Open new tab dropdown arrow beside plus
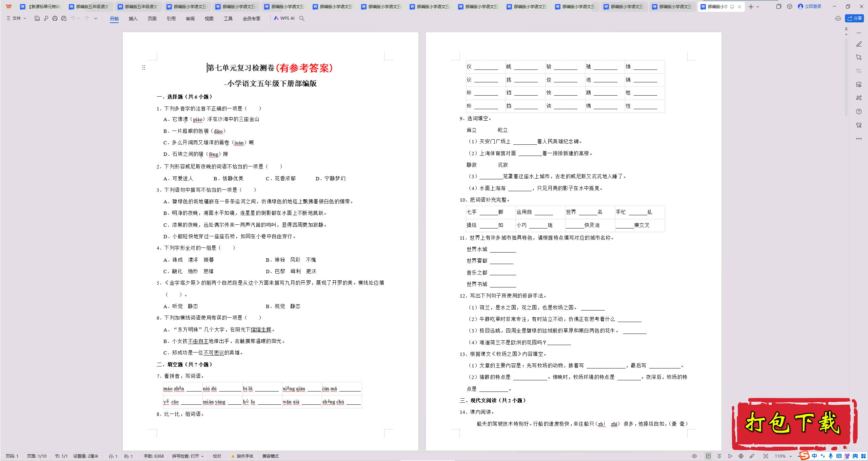The image size is (868, 461). click(x=758, y=7)
